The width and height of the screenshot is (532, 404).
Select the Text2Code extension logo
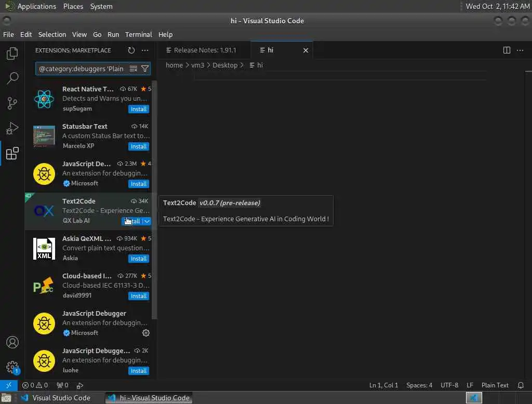point(44,211)
